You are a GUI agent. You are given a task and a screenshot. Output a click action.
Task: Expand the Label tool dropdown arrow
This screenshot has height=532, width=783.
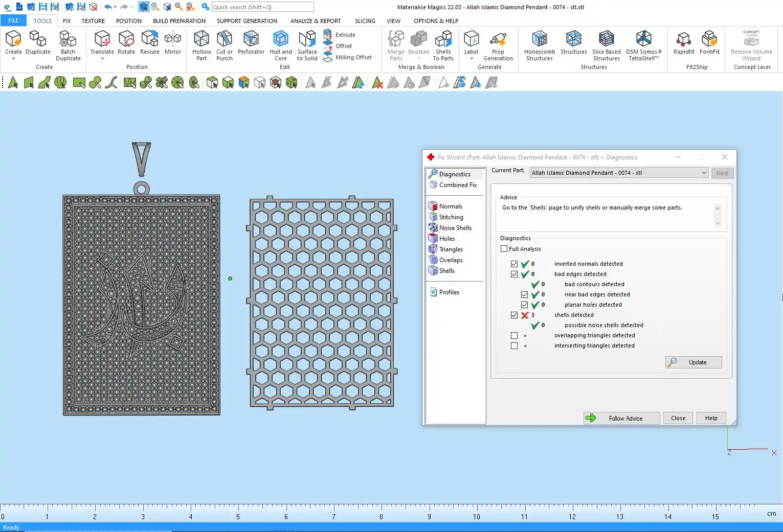471,59
